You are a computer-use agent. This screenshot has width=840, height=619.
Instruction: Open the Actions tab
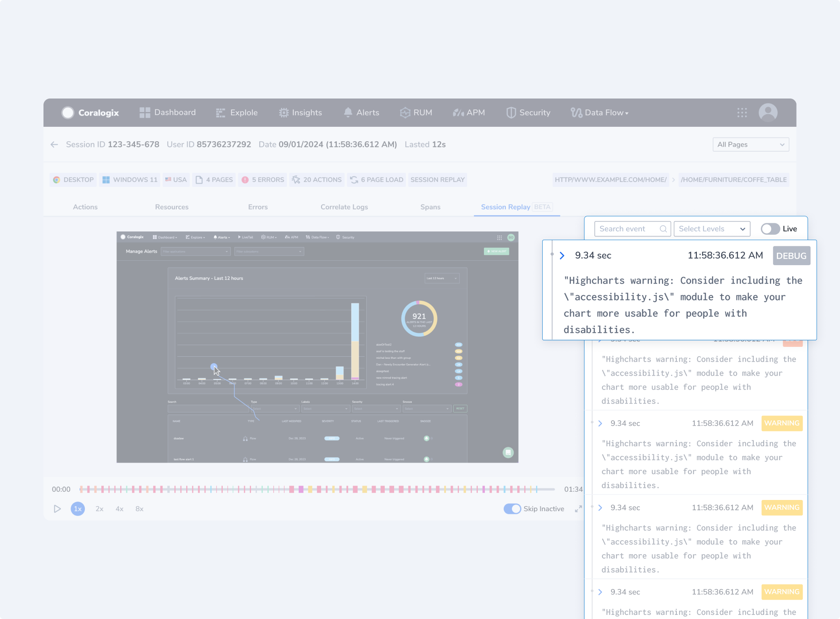[x=85, y=207]
